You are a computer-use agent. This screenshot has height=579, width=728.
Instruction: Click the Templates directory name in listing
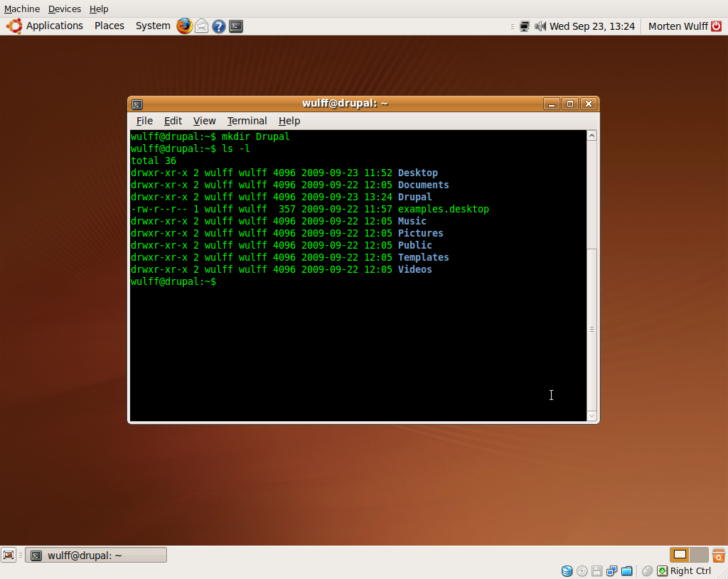[x=424, y=257]
